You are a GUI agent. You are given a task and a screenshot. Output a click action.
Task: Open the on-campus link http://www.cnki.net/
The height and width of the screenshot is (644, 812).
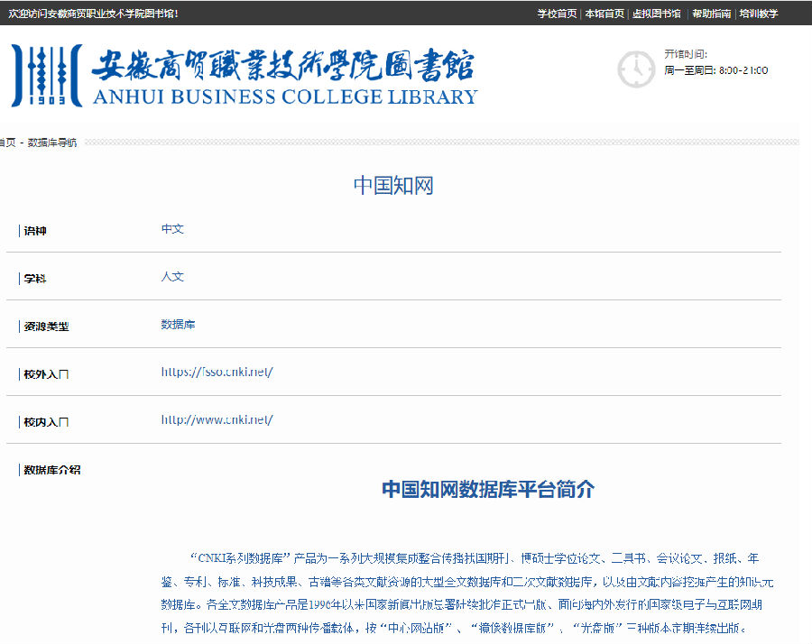tap(217, 419)
